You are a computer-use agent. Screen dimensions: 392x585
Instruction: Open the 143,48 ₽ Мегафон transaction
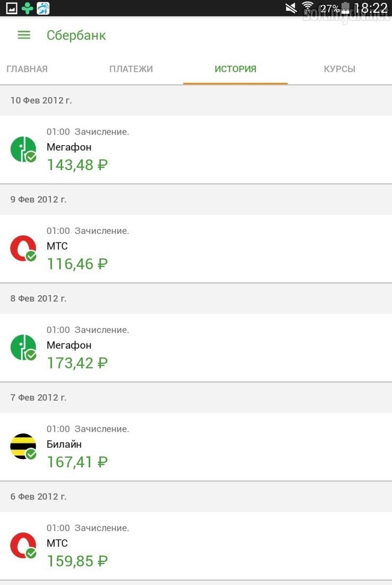point(196,149)
